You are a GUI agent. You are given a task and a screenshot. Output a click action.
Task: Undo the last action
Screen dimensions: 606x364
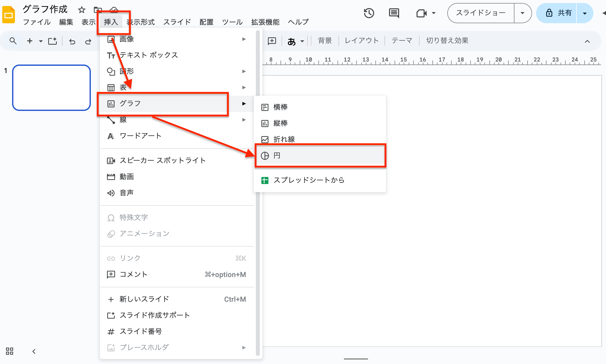pos(72,41)
